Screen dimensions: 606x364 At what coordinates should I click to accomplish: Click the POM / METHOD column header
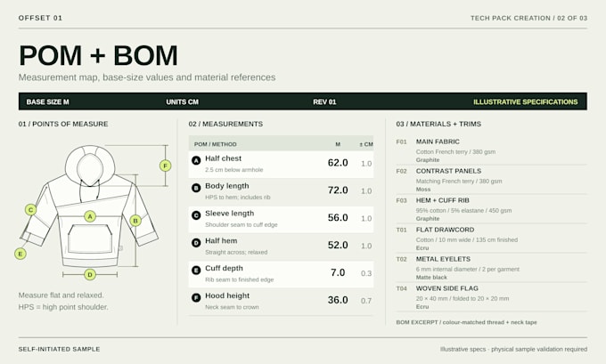[x=216, y=144]
